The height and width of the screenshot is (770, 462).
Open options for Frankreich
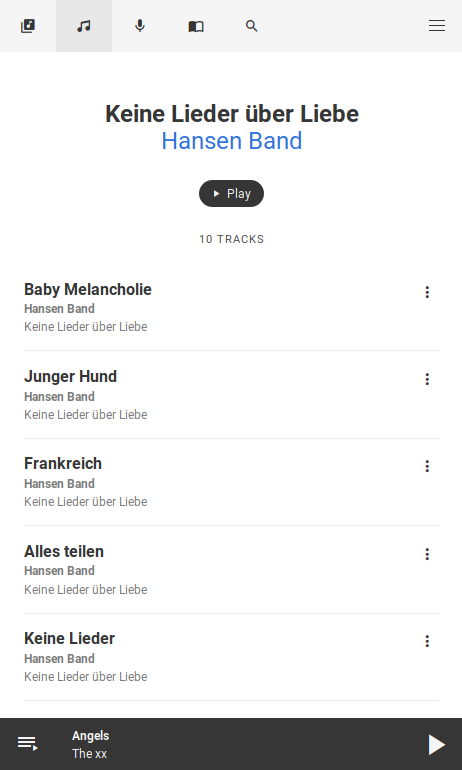coord(427,466)
